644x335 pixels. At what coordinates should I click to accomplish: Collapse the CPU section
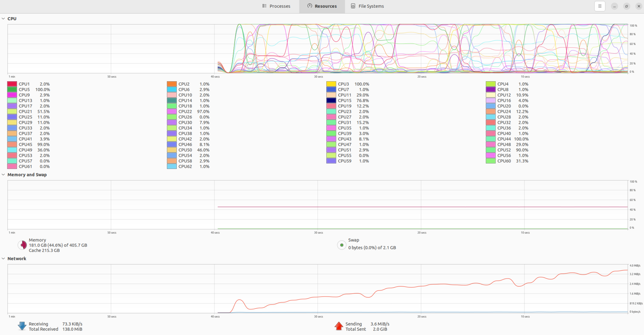coord(3,19)
